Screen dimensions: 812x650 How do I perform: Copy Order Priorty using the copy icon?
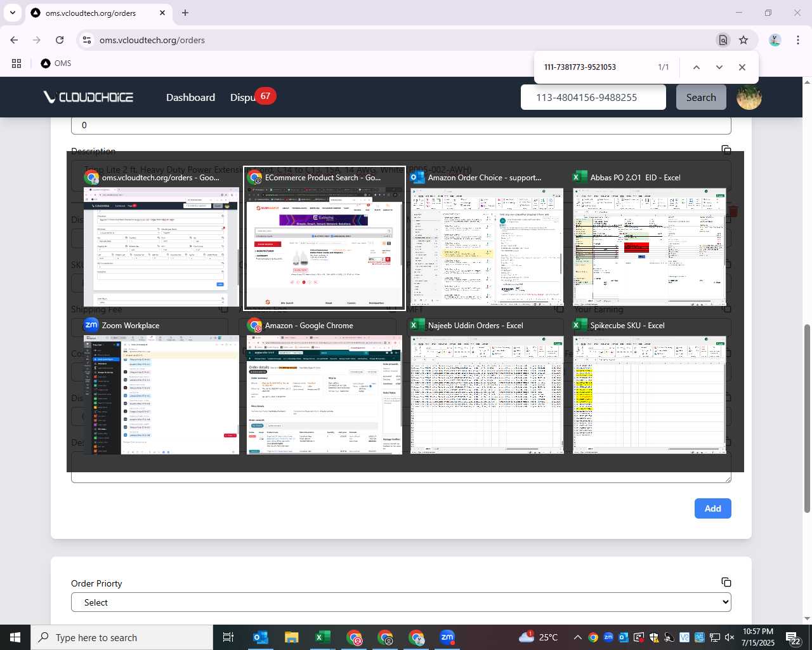726,582
